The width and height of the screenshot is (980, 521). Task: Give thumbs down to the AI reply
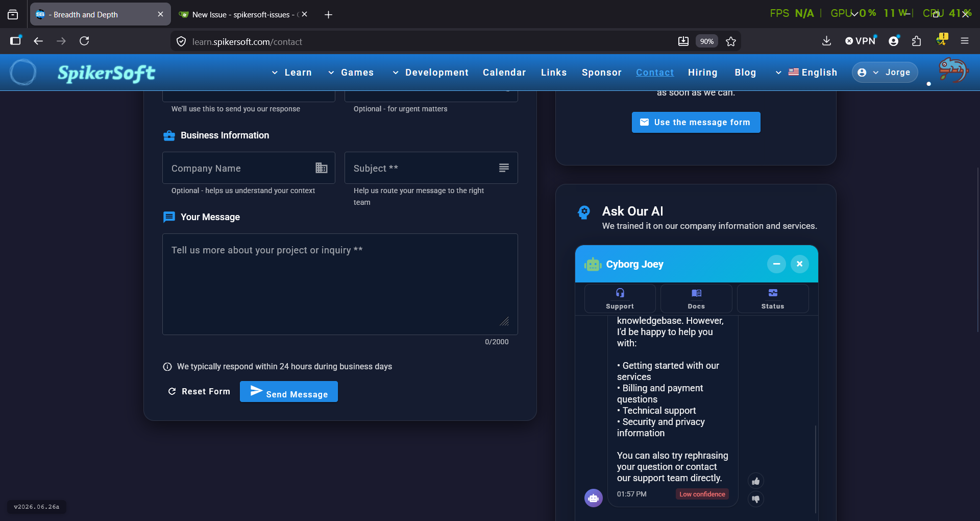(756, 499)
